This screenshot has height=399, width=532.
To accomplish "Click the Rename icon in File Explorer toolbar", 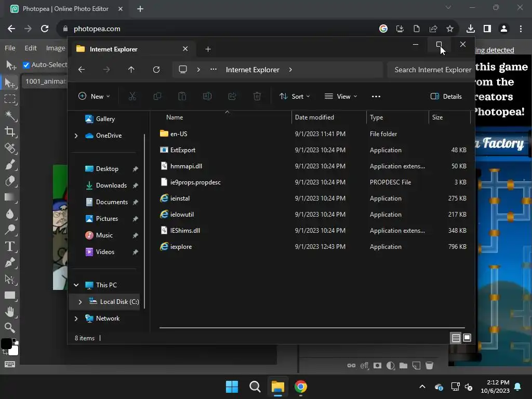I will [x=207, y=96].
